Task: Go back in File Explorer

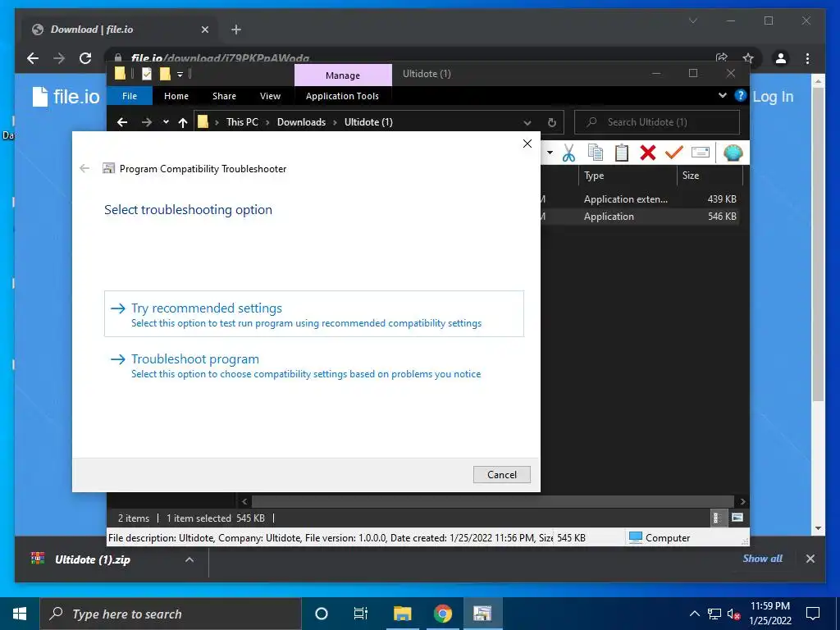Action: [x=122, y=123]
